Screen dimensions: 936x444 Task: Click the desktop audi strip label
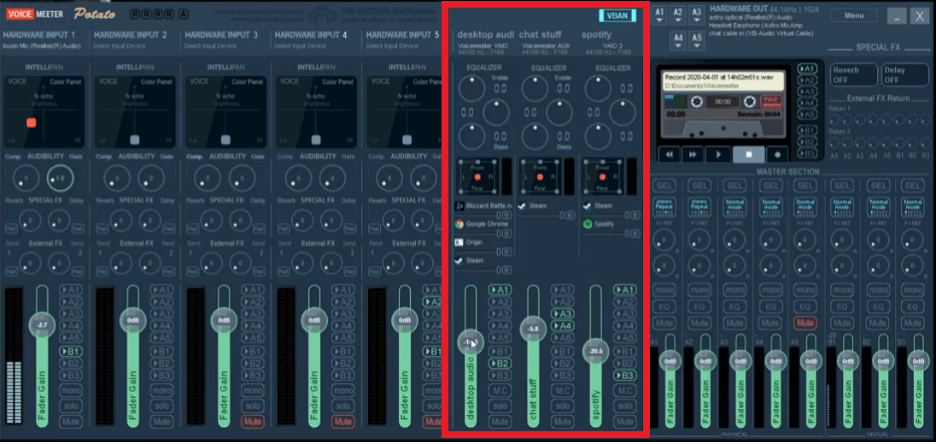coord(485,35)
